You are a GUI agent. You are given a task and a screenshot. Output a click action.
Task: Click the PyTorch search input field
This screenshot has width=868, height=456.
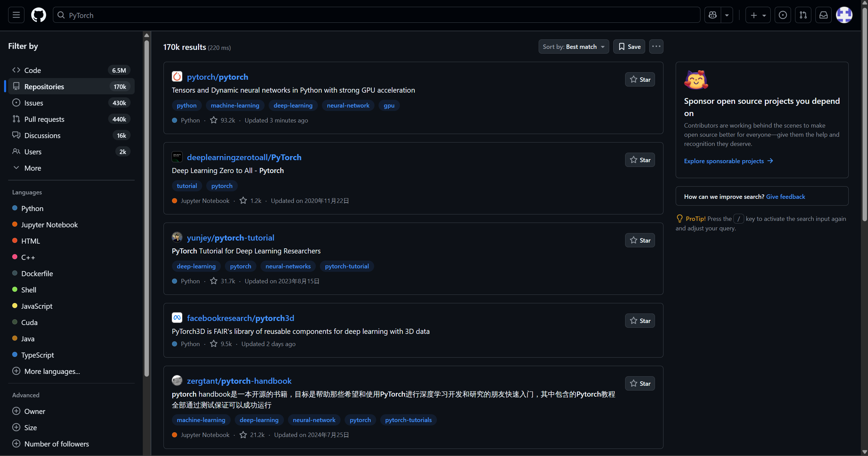pos(377,15)
